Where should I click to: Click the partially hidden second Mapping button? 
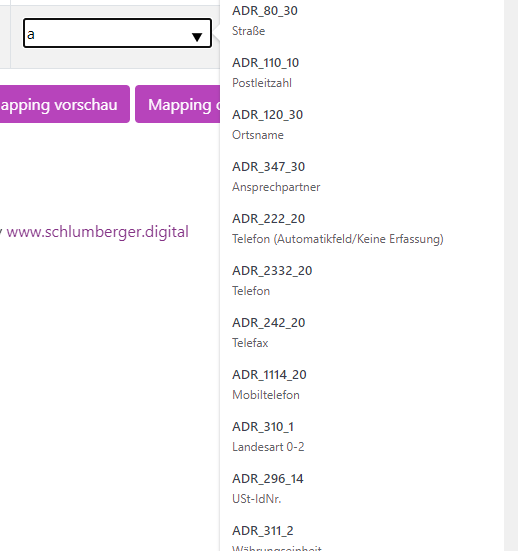click(x=177, y=104)
